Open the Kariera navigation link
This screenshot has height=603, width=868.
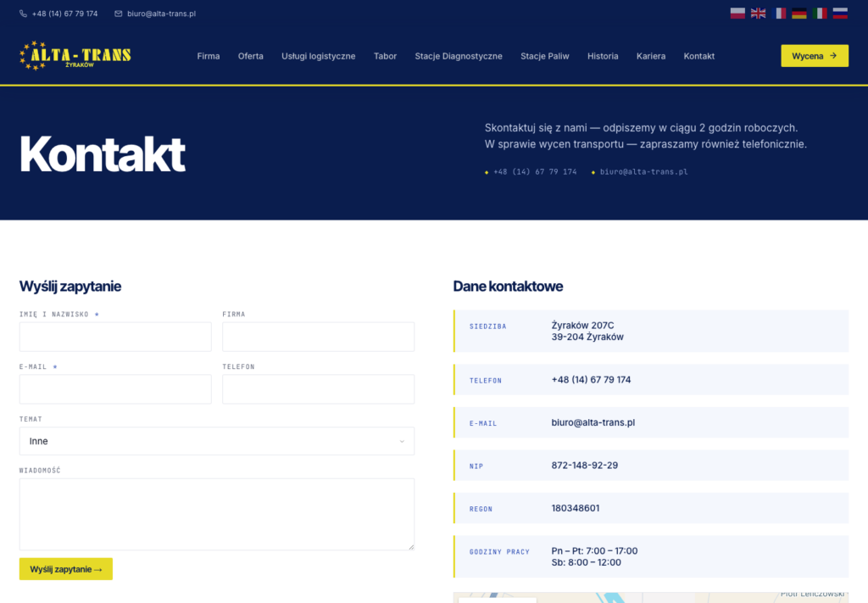click(x=651, y=56)
